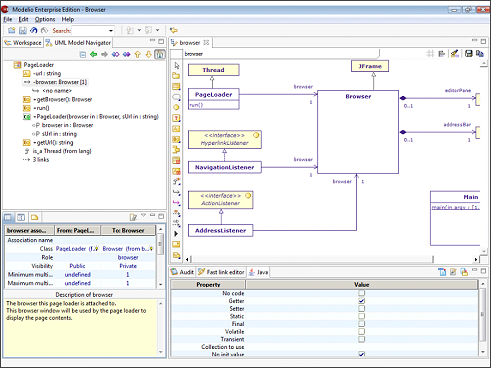Click the Property column header
The image size is (491, 368).
(208, 285)
